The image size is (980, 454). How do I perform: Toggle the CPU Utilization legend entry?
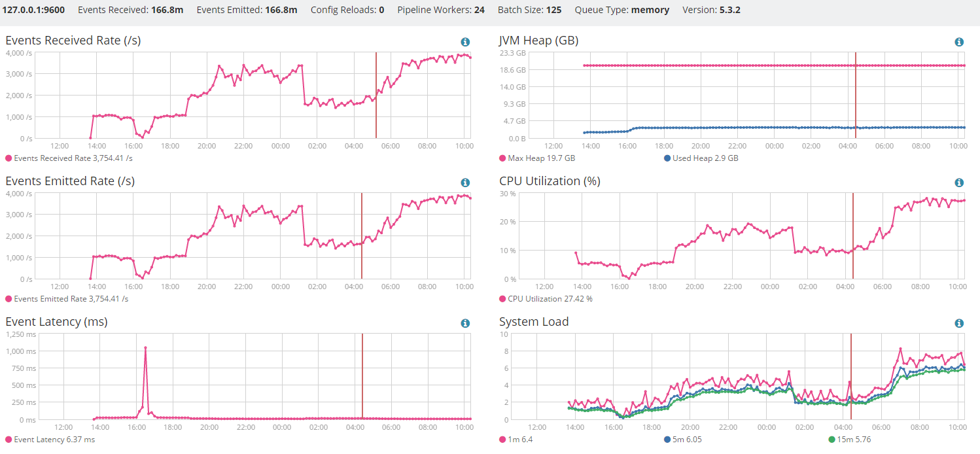point(546,299)
